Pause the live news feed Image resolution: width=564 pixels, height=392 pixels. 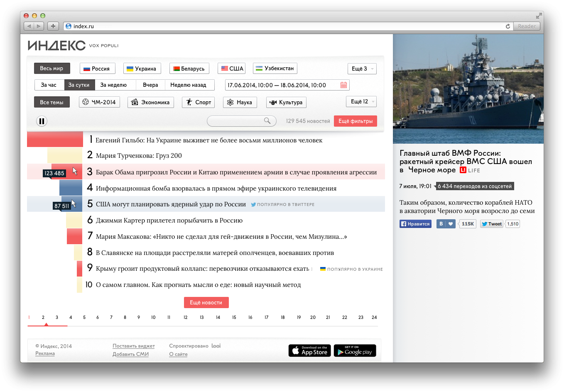point(42,121)
